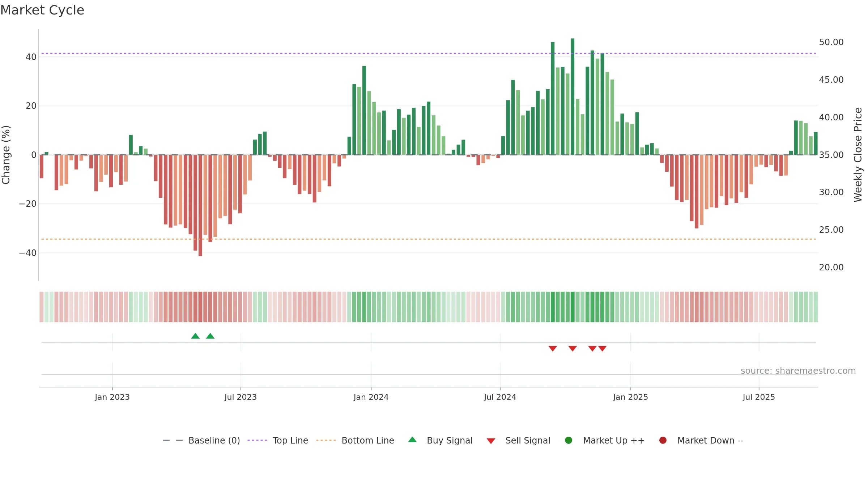Click the Jan 2025 axis label
The image size is (868, 488).
coord(630,397)
